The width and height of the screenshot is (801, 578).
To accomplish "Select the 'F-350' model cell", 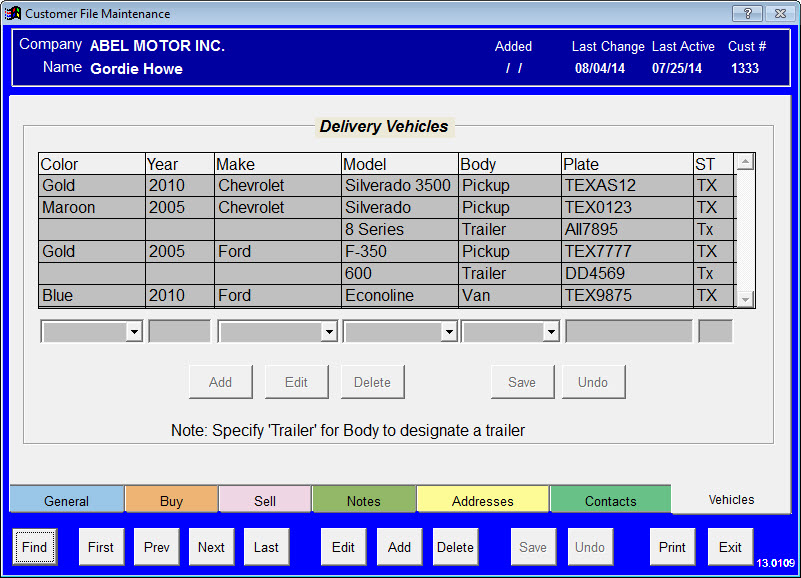I will 399,251.
